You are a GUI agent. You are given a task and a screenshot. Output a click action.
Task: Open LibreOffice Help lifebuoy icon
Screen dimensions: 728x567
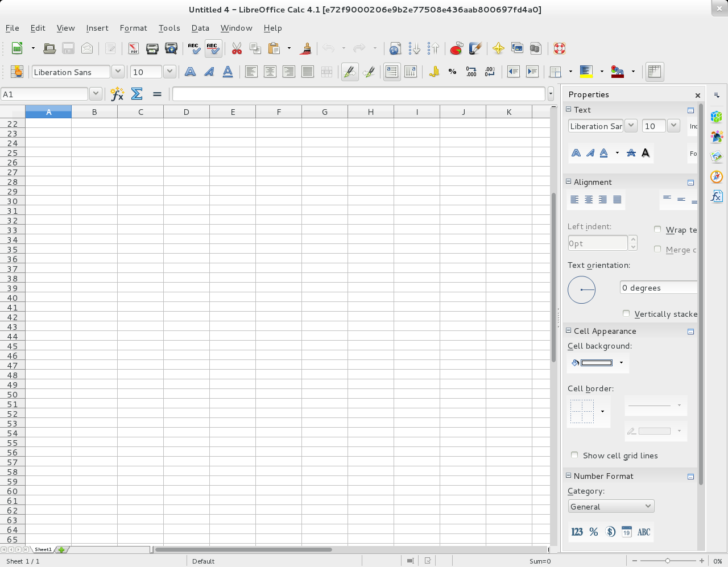560,48
